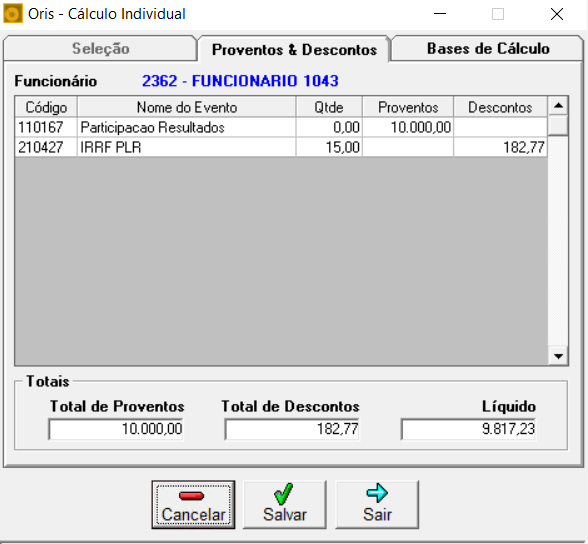
Task: Click the Código column header
Action: point(46,107)
